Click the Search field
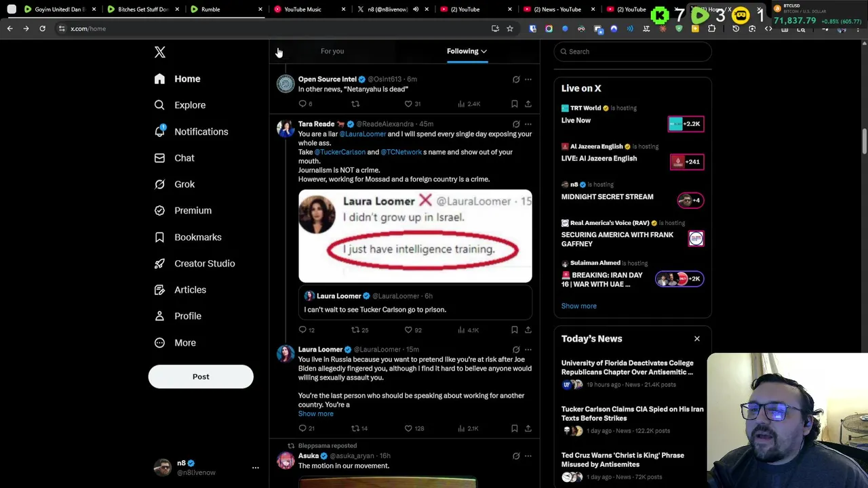 coord(633,52)
